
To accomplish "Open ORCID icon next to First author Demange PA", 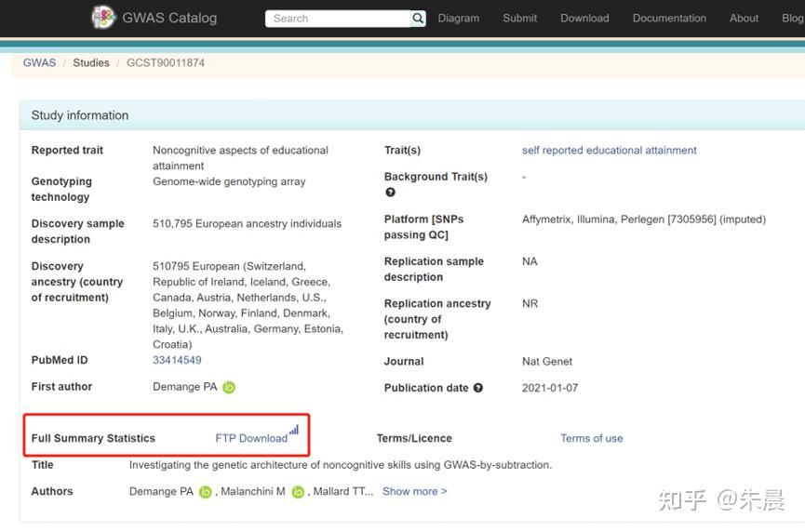I will 229,387.
